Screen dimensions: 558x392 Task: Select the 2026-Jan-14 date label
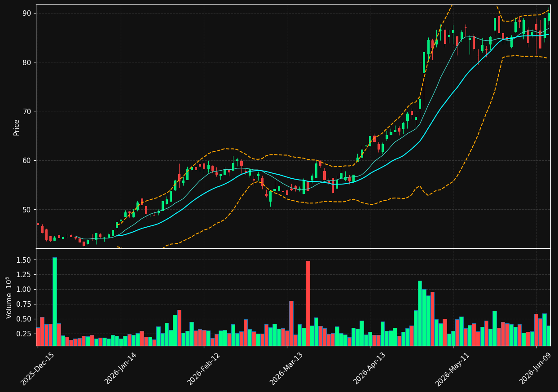coord(121,368)
